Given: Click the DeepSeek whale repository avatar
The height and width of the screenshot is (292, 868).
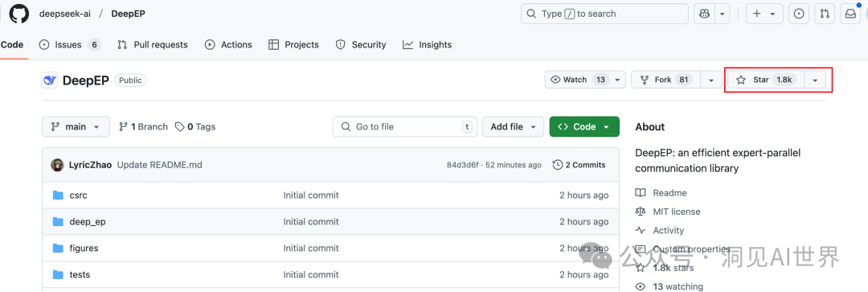Looking at the screenshot, I should pos(50,80).
